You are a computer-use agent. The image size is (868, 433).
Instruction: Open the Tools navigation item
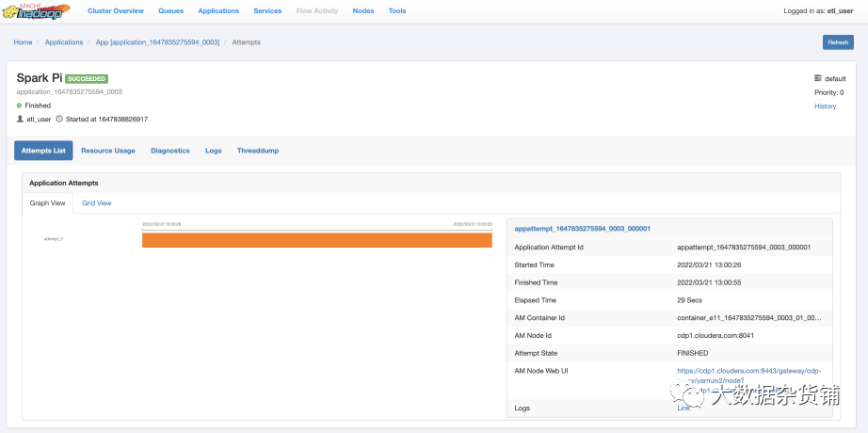(x=397, y=11)
